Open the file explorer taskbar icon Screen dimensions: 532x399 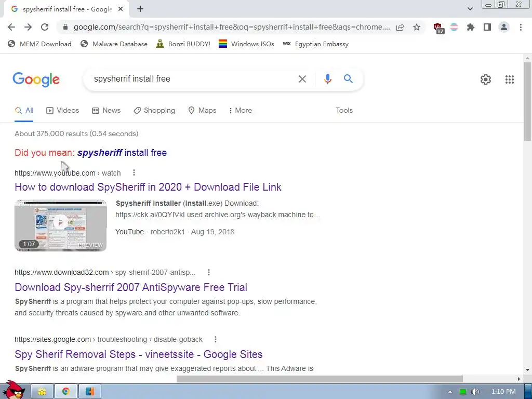click(x=42, y=392)
